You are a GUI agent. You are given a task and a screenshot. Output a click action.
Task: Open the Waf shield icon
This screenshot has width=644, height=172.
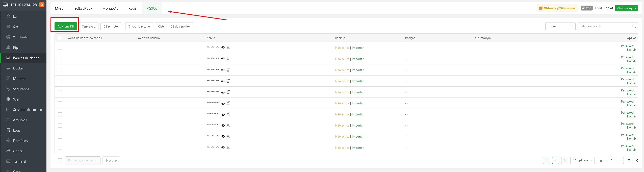point(8,99)
